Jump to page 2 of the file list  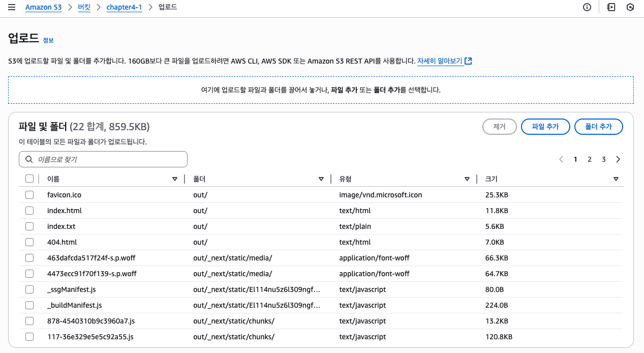click(590, 159)
